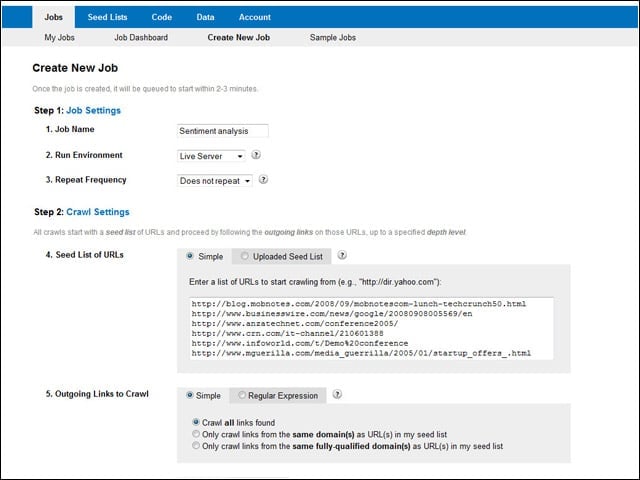Open help icon next to Repeat Frequency
The width and height of the screenshot is (640, 480).
263,180
